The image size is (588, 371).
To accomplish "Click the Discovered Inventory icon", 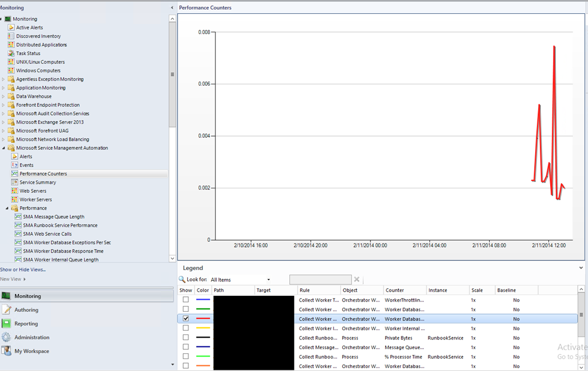I will click(x=11, y=36).
